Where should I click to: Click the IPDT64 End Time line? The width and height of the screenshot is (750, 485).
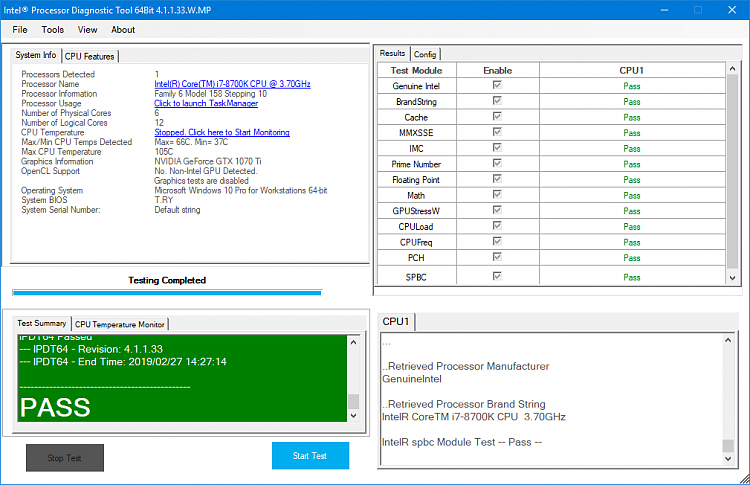click(123, 362)
